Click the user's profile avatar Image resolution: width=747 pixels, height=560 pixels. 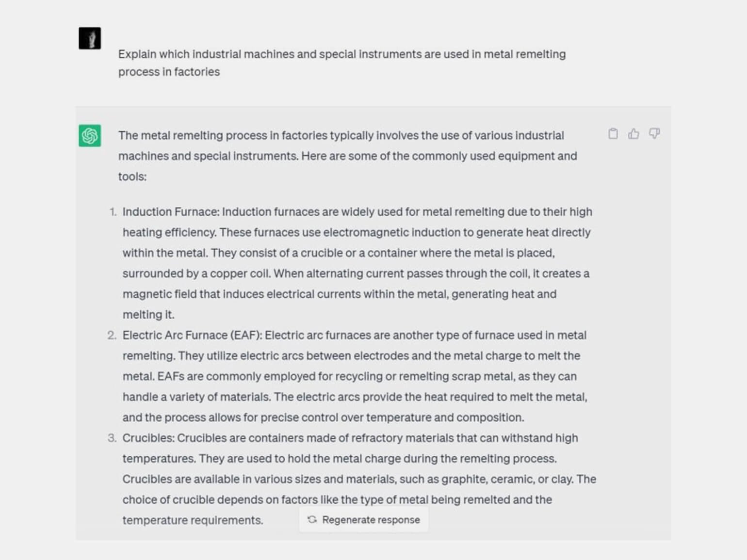click(90, 38)
